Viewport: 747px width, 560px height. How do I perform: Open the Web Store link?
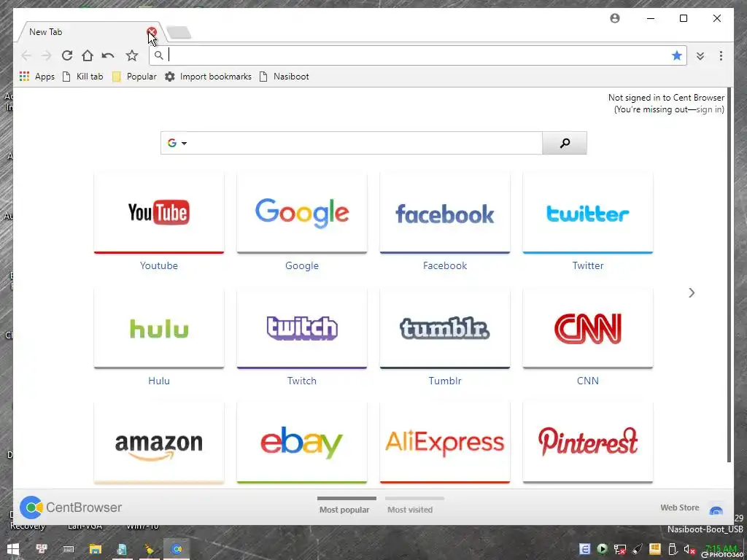pos(679,507)
